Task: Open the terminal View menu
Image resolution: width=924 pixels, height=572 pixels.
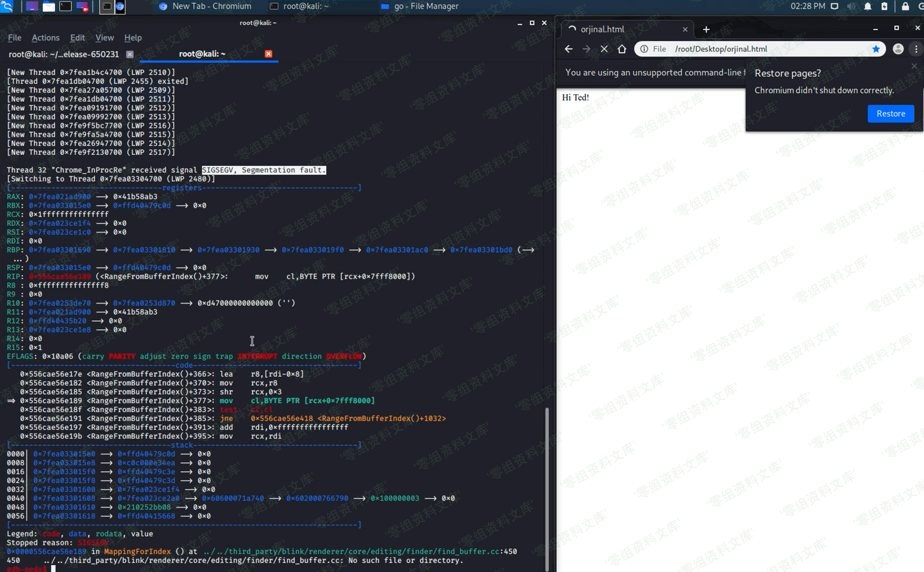Action: [105, 38]
